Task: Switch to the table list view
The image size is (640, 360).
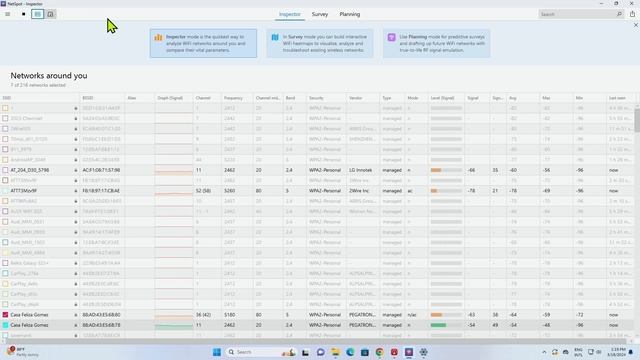Action: (38, 14)
